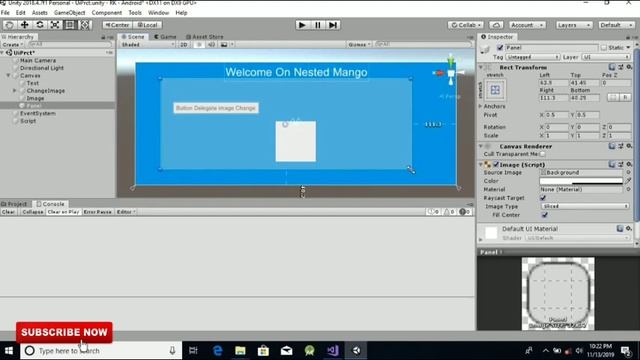Select the combined Transform tool
This screenshot has height=360, width=640.
pos(85,25)
